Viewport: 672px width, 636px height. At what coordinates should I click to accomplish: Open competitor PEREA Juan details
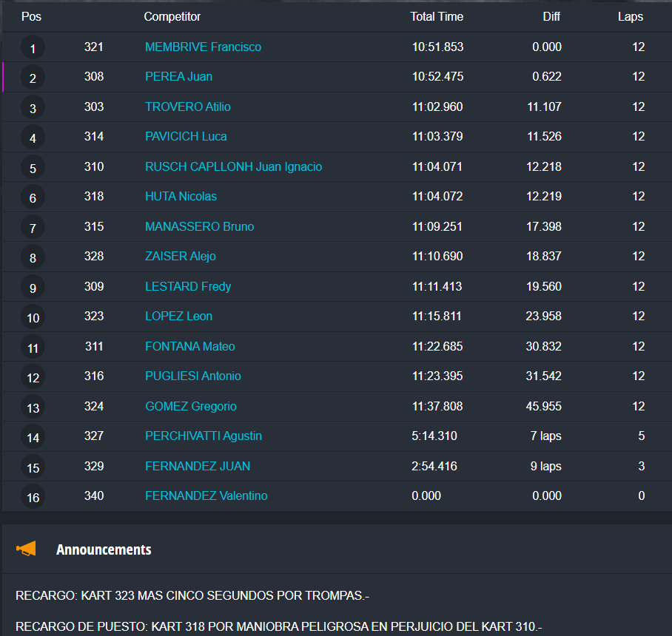tap(178, 77)
